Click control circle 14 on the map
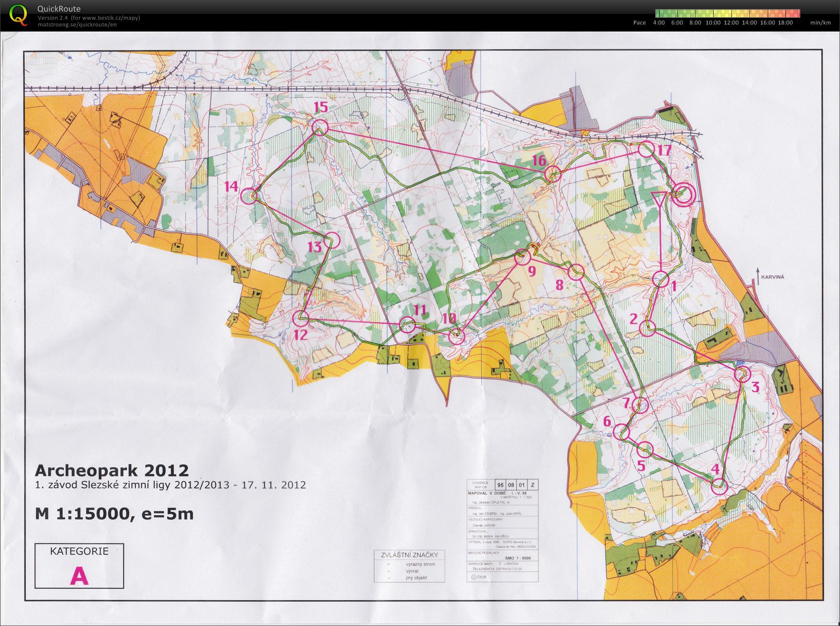This screenshot has width=840, height=626. click(x=248, y=196)
